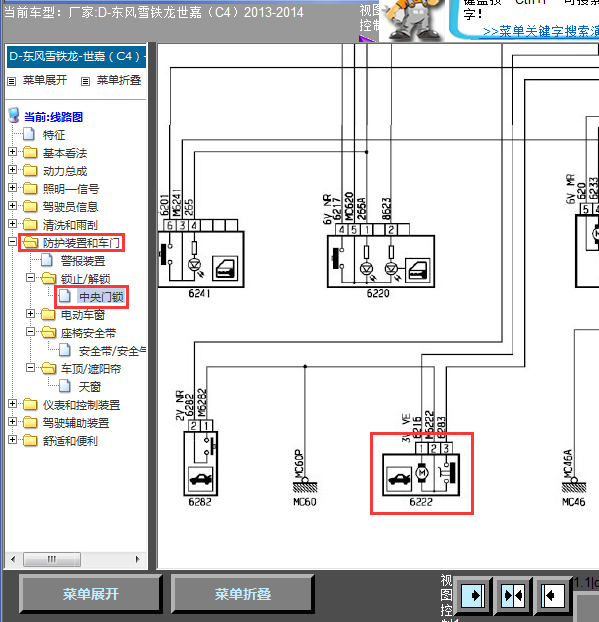Click the document icon beside 中央门锁

(65, 296)
